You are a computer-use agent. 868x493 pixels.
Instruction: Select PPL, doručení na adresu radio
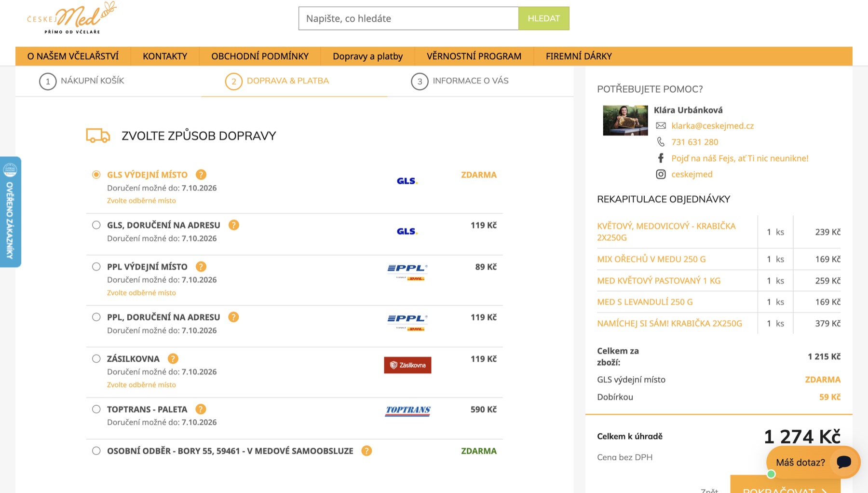tap(96, 317)
